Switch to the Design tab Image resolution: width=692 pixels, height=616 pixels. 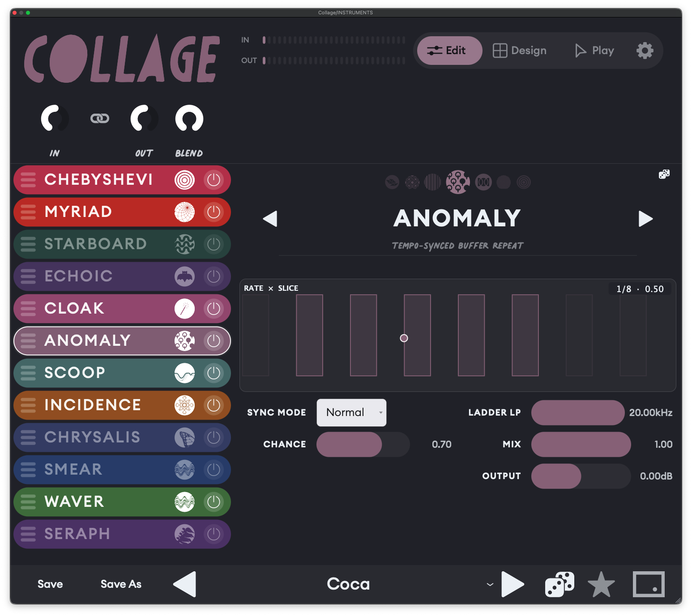coord(520,51)
